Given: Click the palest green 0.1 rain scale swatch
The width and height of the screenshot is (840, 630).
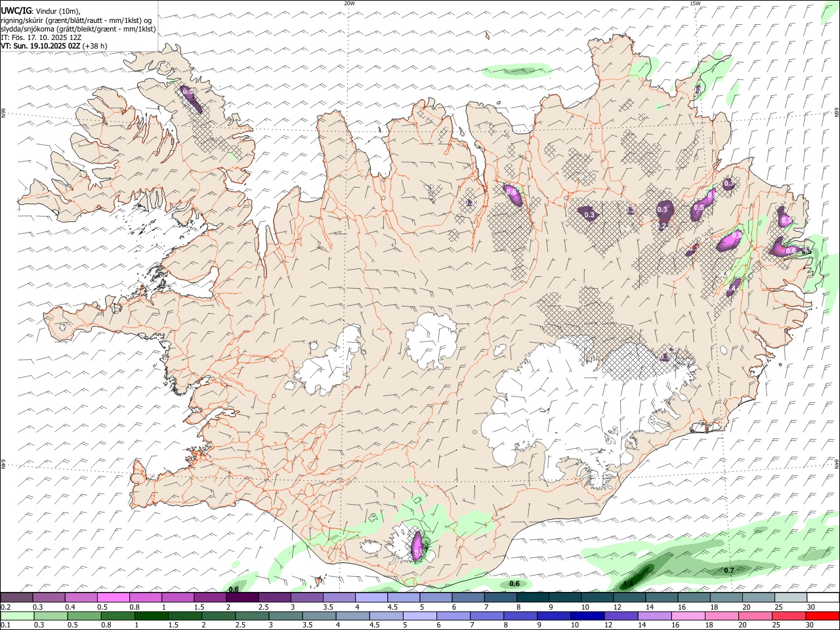Looking at the screenshot, I should [16, 616].
